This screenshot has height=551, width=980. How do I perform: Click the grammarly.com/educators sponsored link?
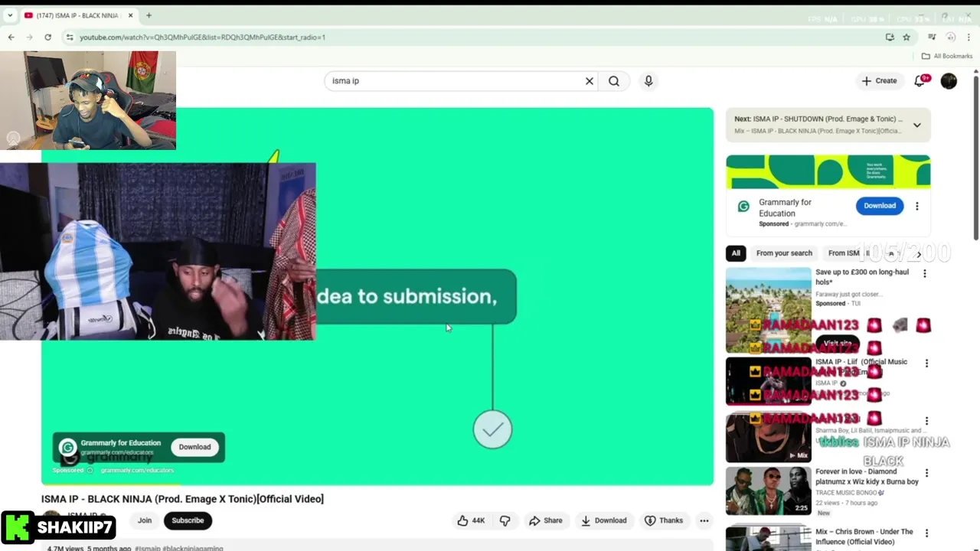137,470
